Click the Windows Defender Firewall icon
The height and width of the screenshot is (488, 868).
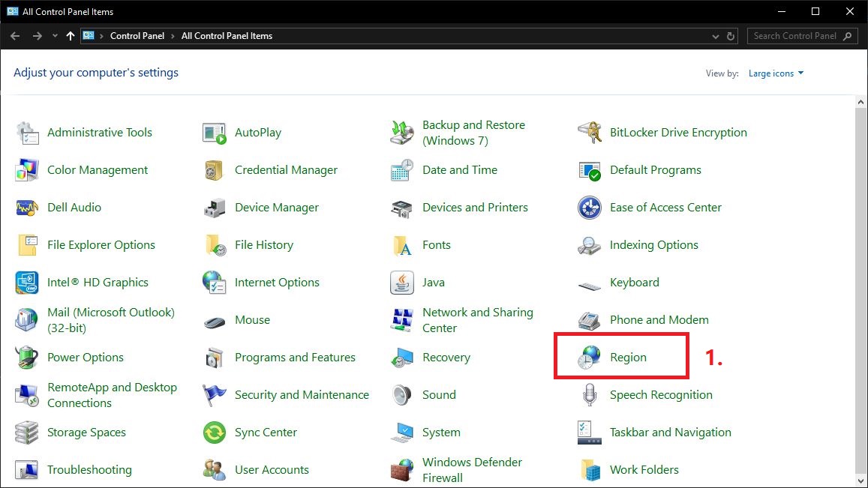[x=402, y=470]
